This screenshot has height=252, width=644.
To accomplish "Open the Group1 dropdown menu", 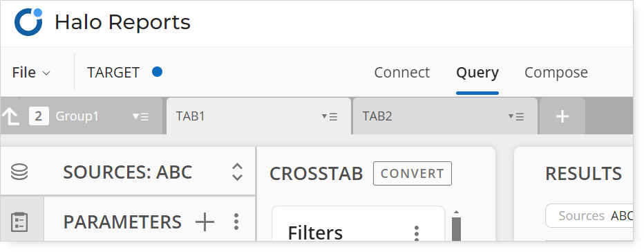I will [140, 117].
